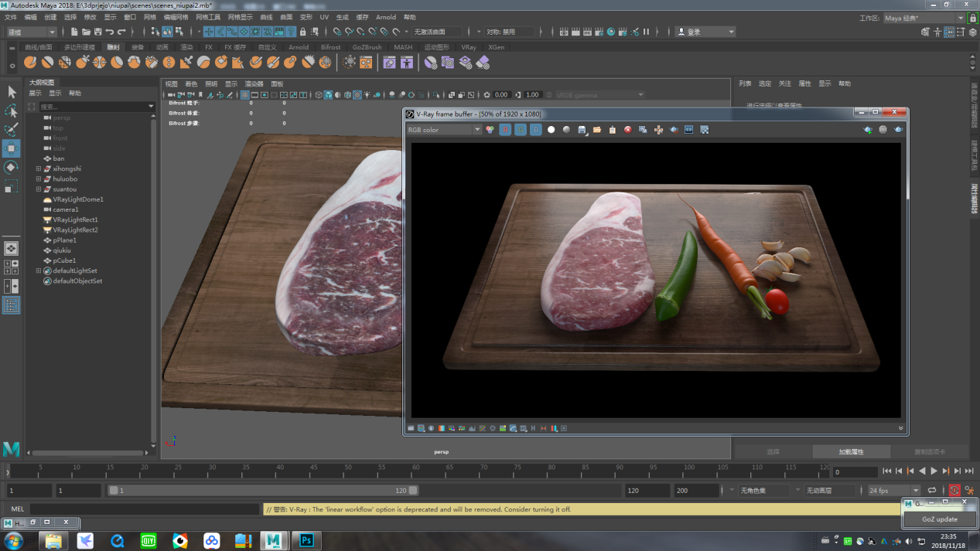The height and width of the screenshot is (551, 980).
Task: Click the track mouse icon in V-Ray buffer
Action: [658, 130]
